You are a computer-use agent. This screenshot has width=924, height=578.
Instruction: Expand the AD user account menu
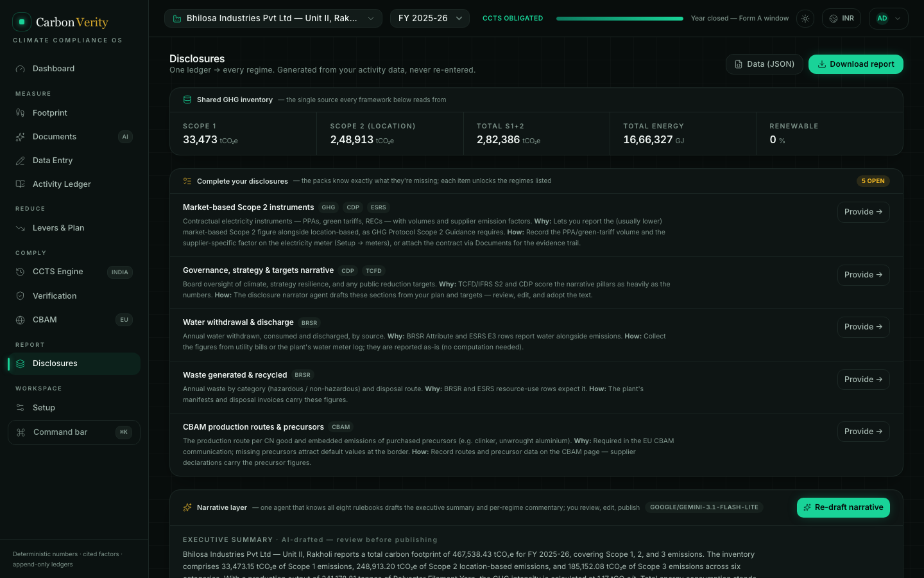pyautogui.click(x=889, y=19)
